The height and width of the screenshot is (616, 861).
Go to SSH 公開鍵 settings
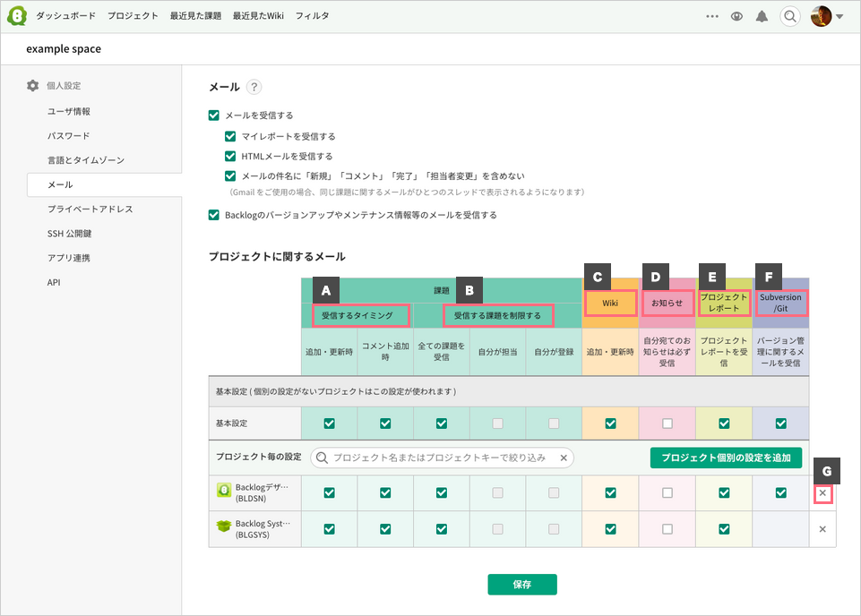tap(69, 234)
